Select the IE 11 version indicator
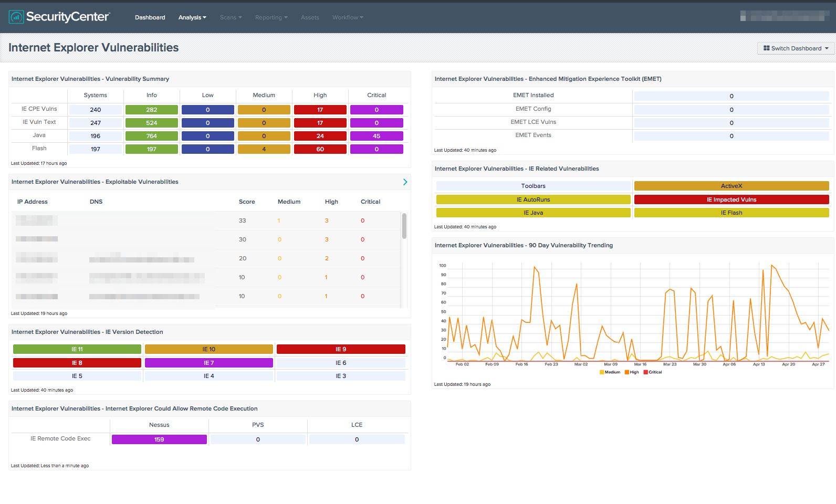 (77, 349)
